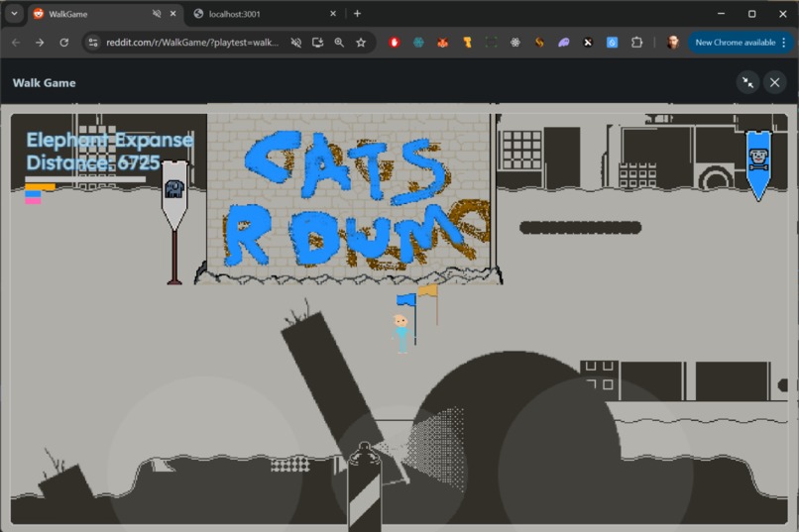Open the purple ghost extension icon

(564, 43)
